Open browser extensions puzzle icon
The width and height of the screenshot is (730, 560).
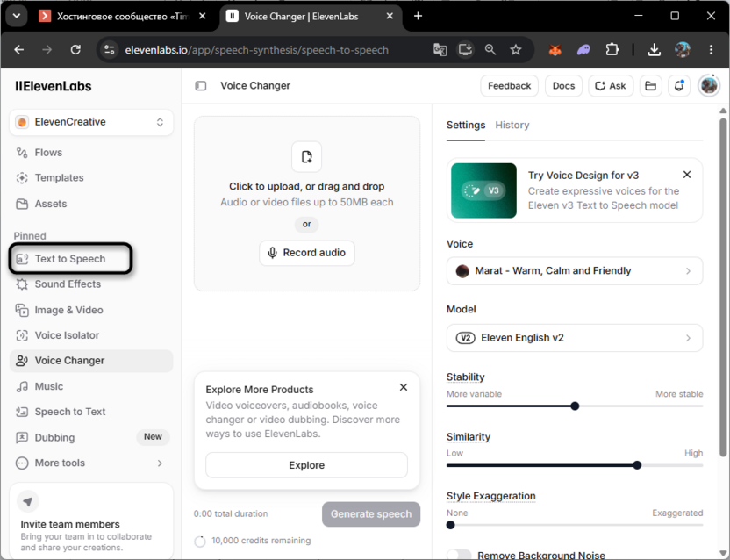(612, 49)
